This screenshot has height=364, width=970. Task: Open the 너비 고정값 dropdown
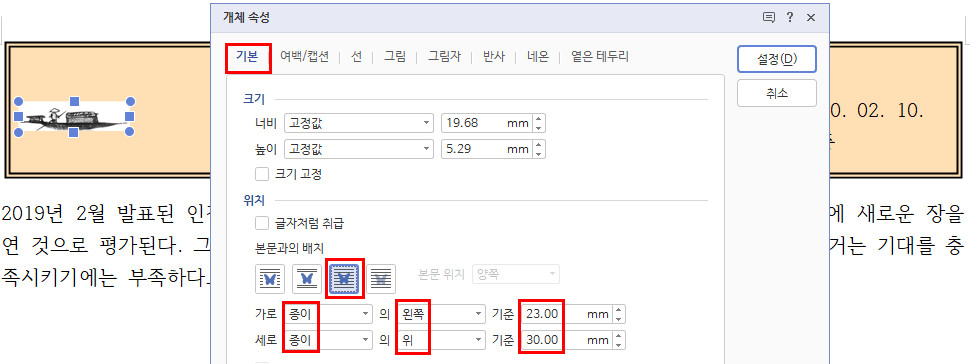coord(359,123)
